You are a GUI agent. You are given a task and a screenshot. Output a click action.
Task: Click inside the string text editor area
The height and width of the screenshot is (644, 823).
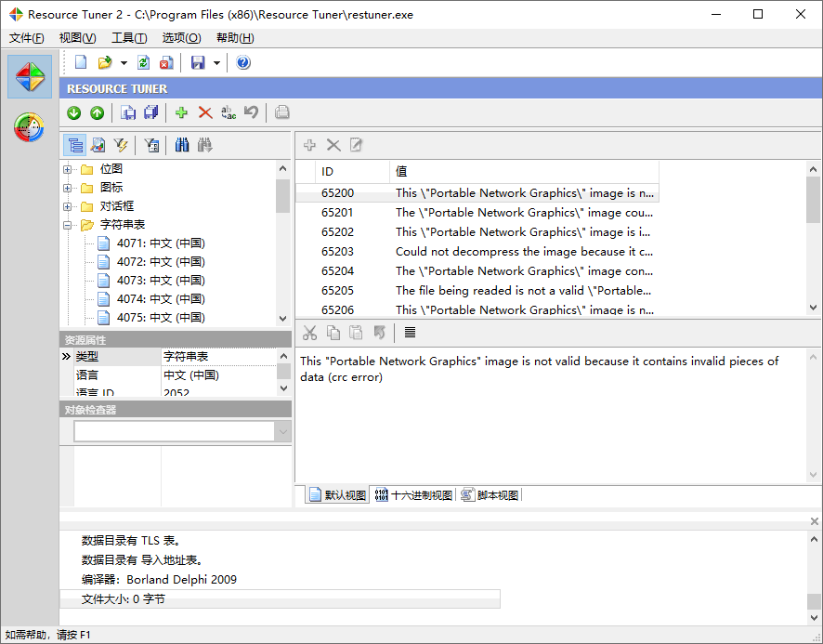click(550, 415)
